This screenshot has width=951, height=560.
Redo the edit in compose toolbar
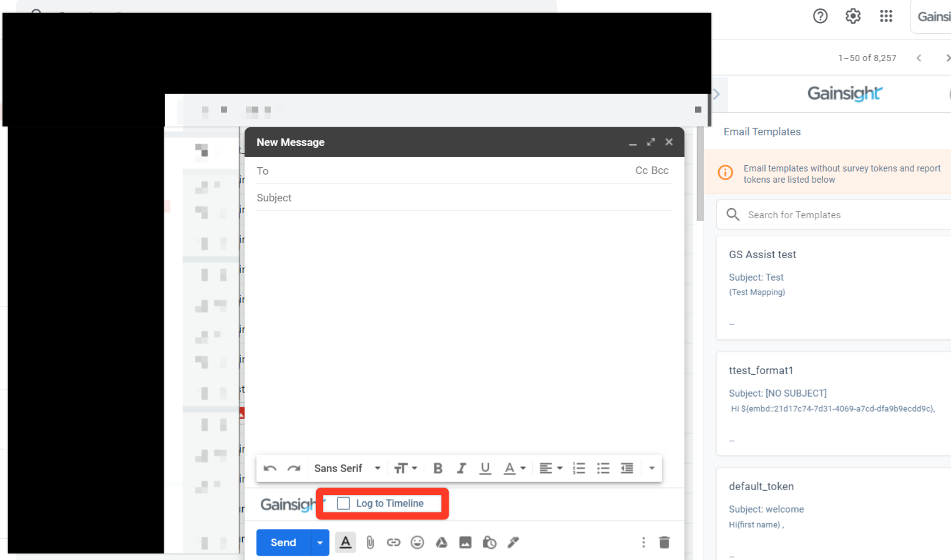tap(294, 468)
